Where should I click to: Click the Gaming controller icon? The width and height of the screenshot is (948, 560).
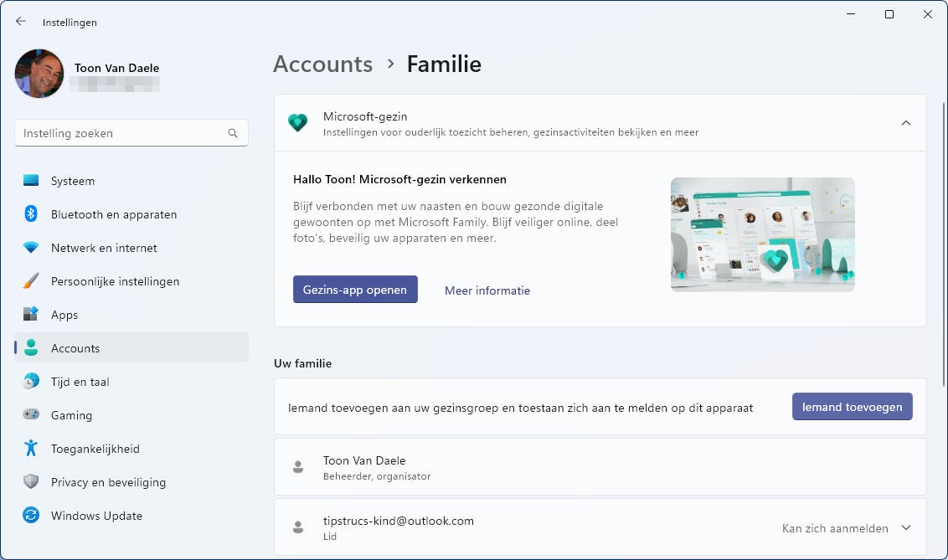[x=31, y=415]
